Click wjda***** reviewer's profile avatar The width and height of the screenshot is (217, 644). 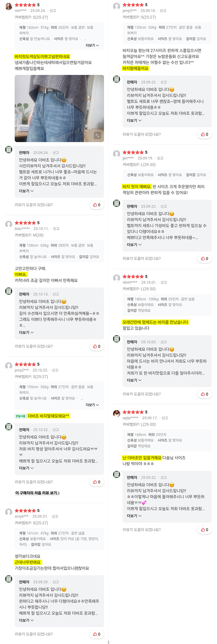click(x=117, y=414)
